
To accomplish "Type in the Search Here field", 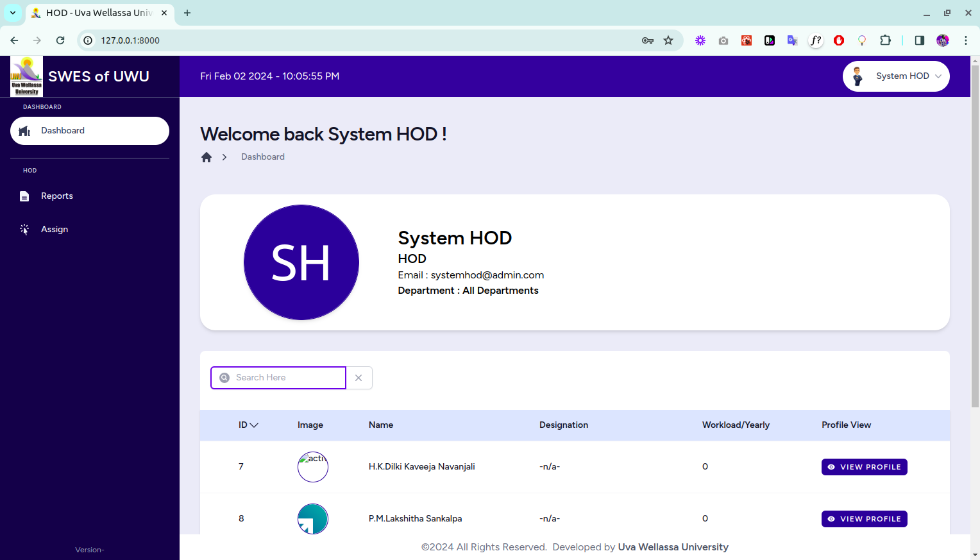I will point(285,378).
